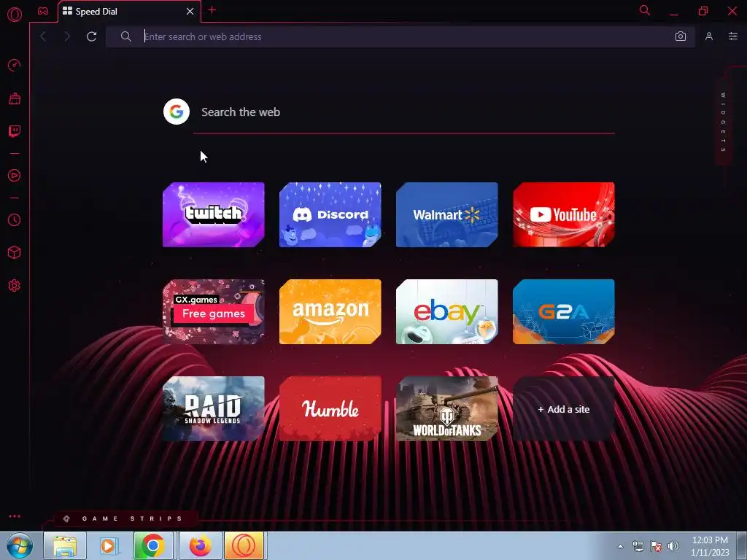The height and width of the screenshot is (560, 747).
Task: Open GX.games Free games tile
Action: pos(214,312)
